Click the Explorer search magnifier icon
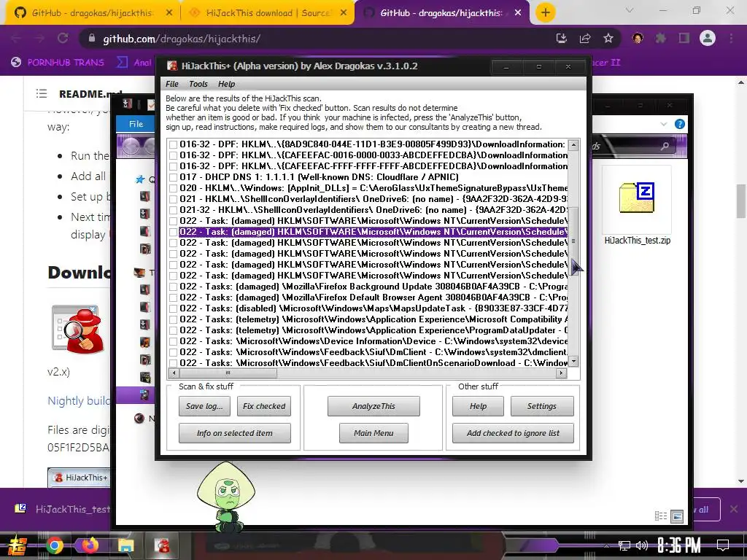Viewport: 747px width, 560px height. click(x=665, y=146)
